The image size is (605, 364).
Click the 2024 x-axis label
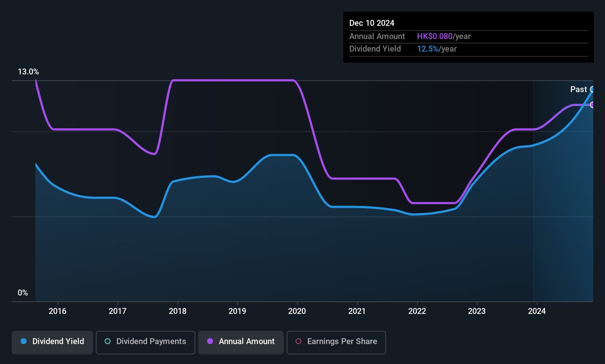[537, 311]
